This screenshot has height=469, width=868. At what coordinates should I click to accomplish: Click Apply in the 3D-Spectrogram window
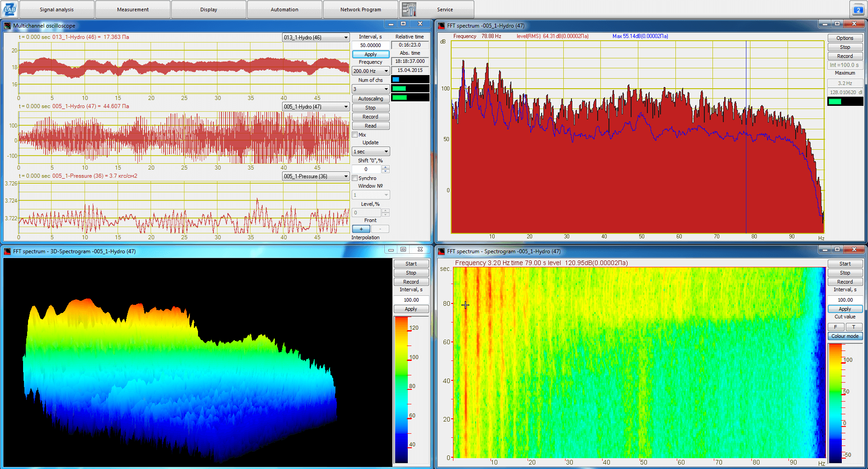(x=411, y=309)
